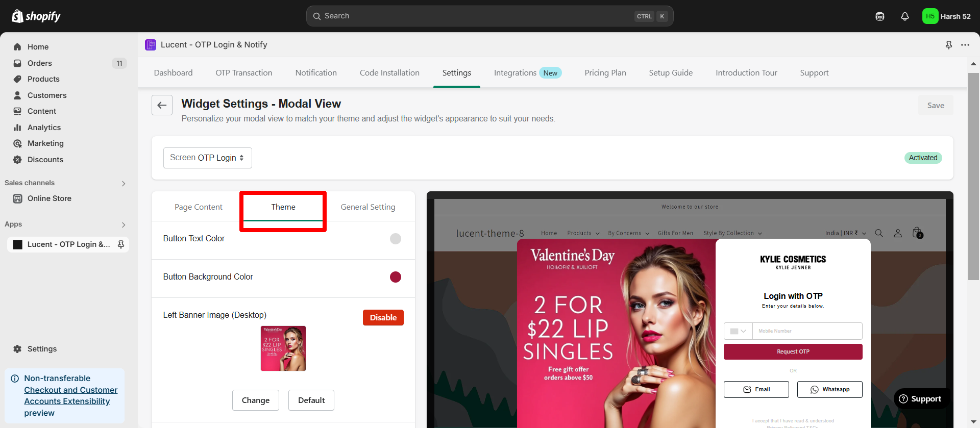The width and height of the screenshot is (980, 428).
Task: Go back using the arrow button
Action: click(x=162, y=105)
